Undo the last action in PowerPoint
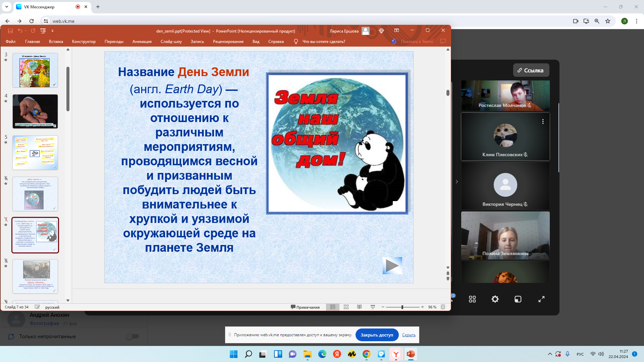This screenshot has height=362, width=644. tap(20, 31)
